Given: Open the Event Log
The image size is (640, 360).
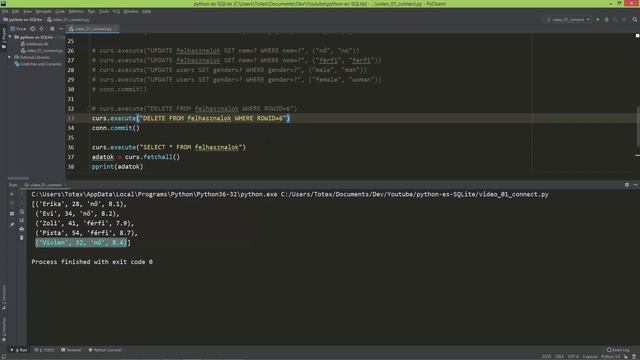Looking at the screenshot, I should (618, 350).
